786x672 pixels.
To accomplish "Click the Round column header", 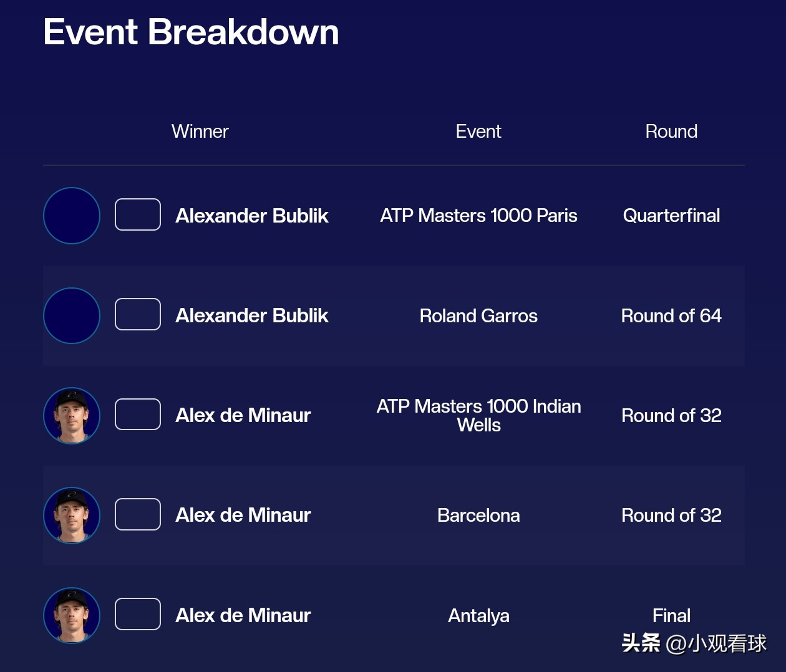I will point(671,132).
